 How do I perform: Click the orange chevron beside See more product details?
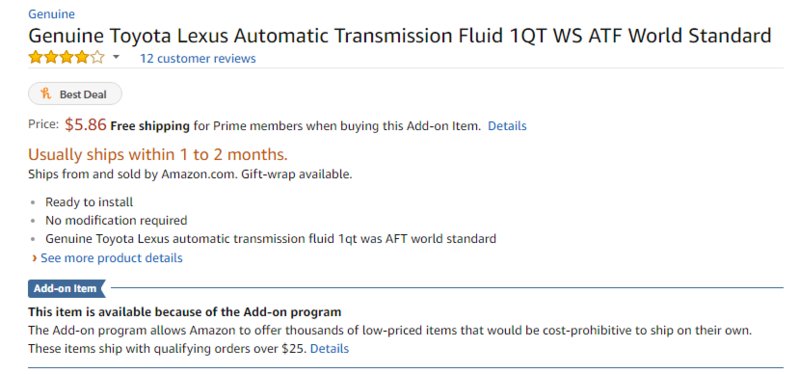click(x=34, y=258)
